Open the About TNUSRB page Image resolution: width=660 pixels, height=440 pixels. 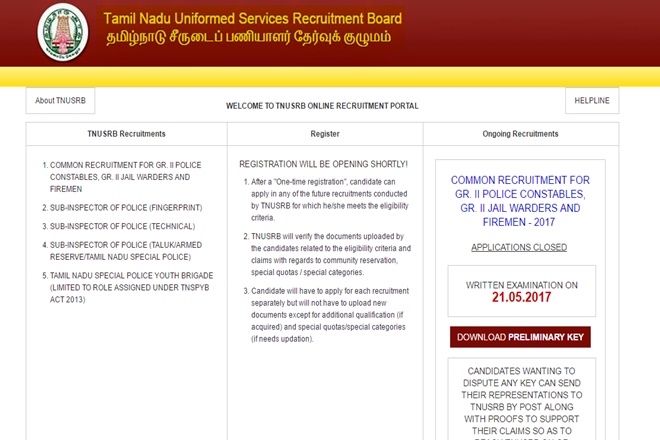[60, 101]
